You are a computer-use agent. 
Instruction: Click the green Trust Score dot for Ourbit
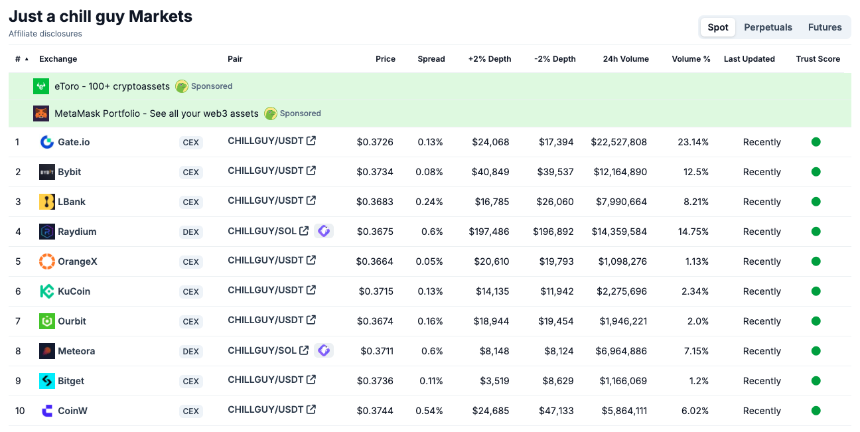pyautogui.click(x=816, y=321)
